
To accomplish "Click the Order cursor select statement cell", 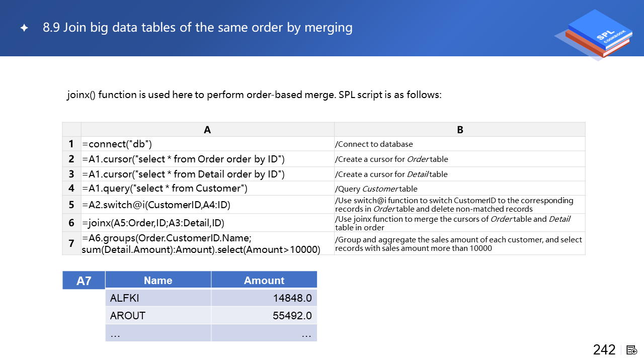I will [184, 159].
